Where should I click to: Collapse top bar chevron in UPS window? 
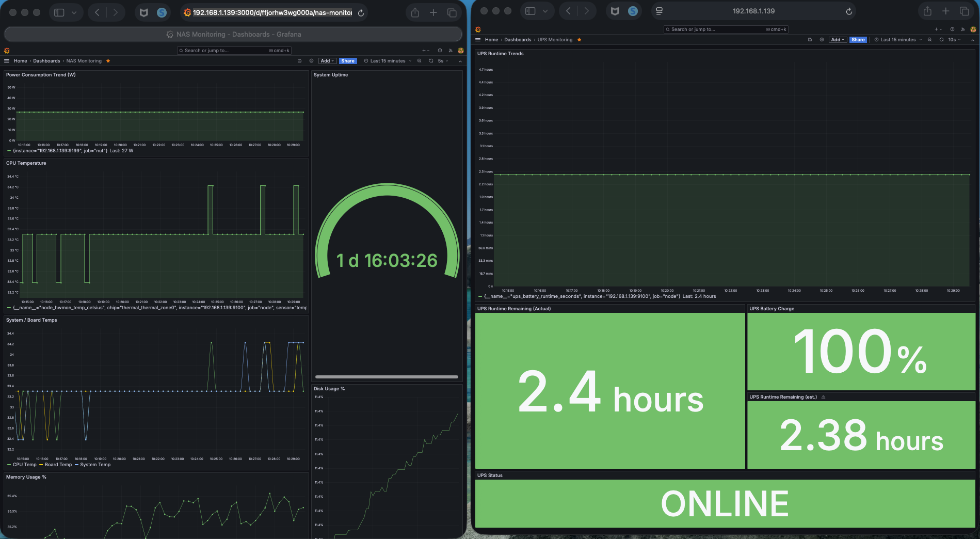click(972, 40)
